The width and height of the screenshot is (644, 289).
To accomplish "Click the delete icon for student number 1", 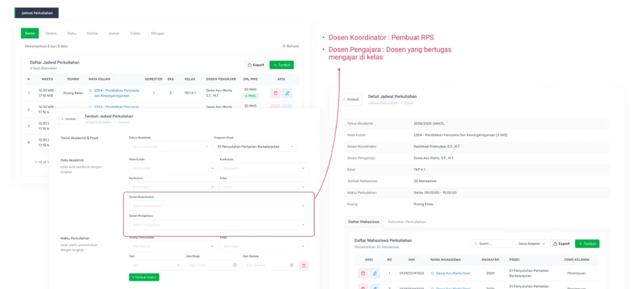I will click(x=363, y=273).
